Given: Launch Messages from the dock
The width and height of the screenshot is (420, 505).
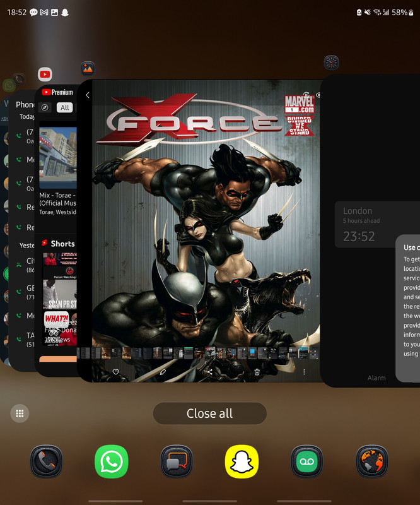Looking at the screenshot, I should (x=177, y=461).
